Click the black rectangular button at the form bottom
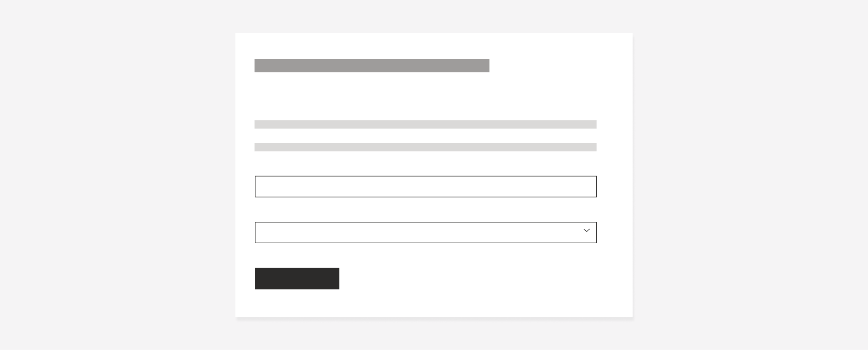 (x=297, y=278)
